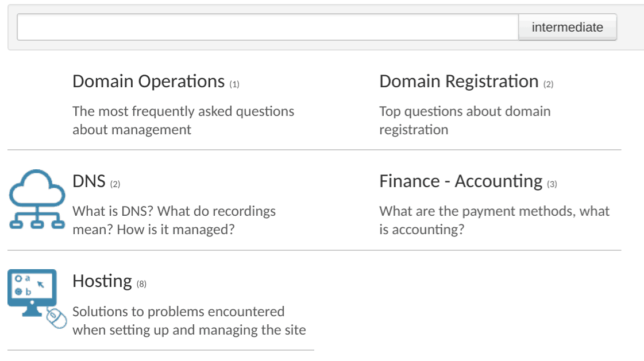This screenshot has height=361, width=644.
Task: Open the Domain Operations category
Action: (x=149, y=81)
